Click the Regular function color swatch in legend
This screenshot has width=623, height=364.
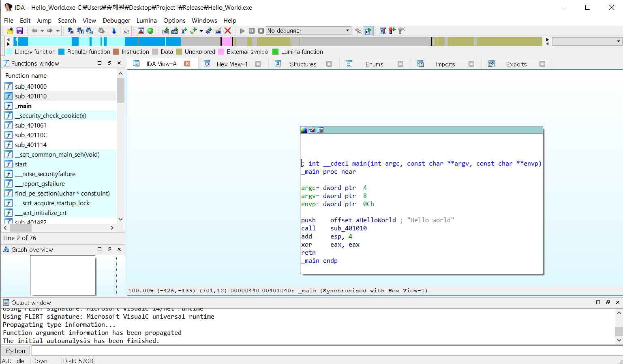tap(62, 51)
